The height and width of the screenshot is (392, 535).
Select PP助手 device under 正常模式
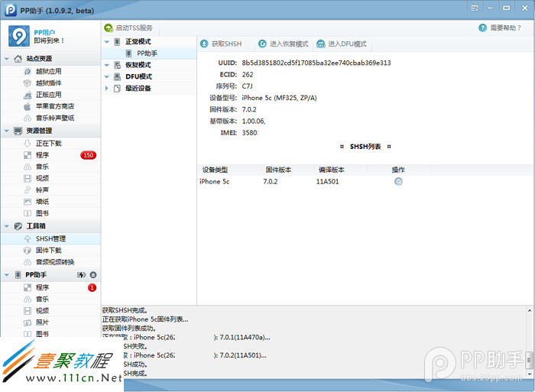pos(149,53)
